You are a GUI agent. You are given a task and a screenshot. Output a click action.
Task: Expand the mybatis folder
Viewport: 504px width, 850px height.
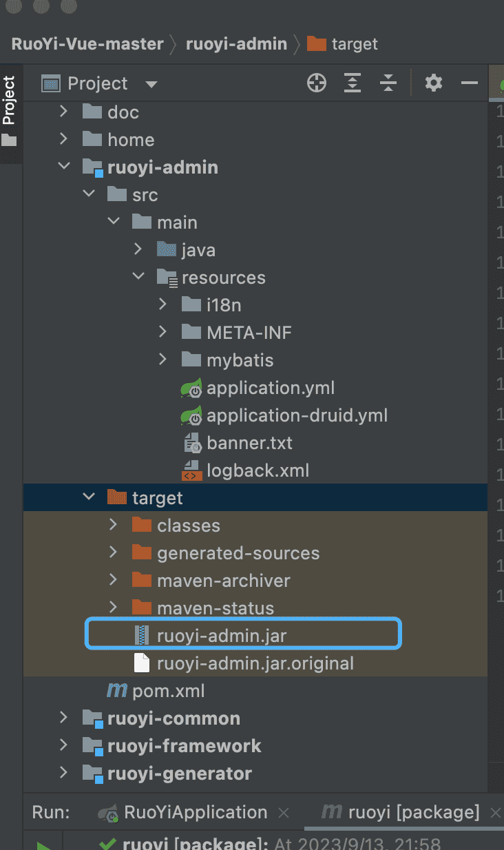click(x=163, y=360)
